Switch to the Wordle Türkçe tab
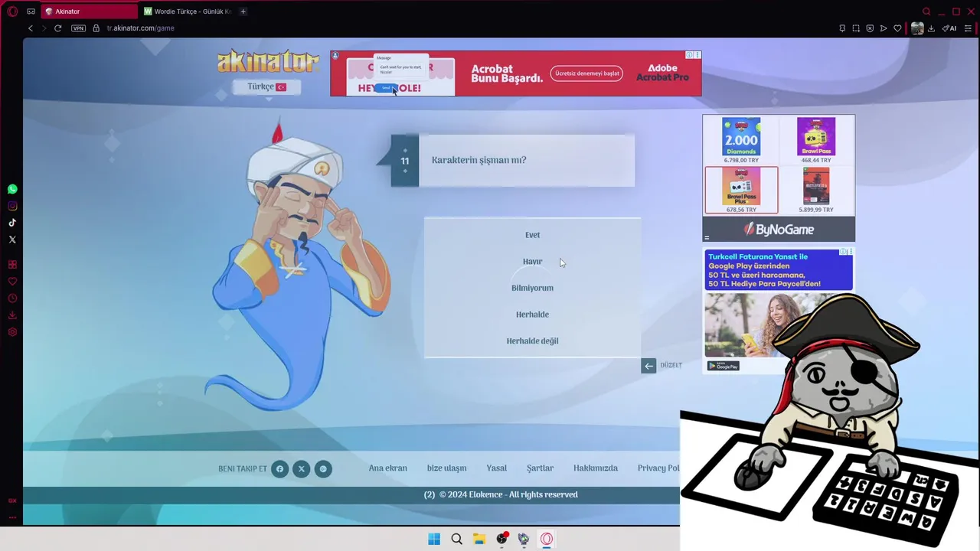 tap(188, 11)
